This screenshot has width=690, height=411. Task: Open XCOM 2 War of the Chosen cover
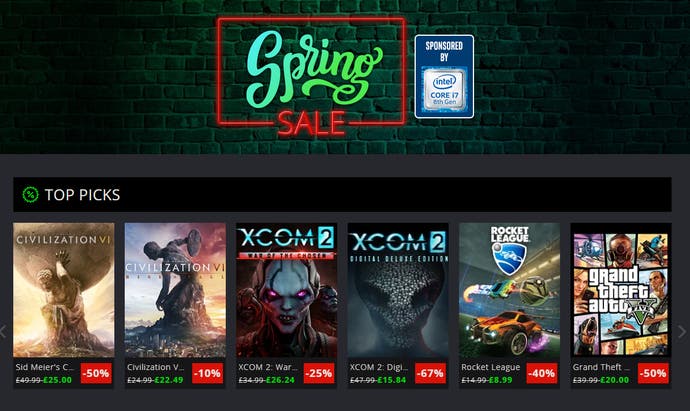287,290
